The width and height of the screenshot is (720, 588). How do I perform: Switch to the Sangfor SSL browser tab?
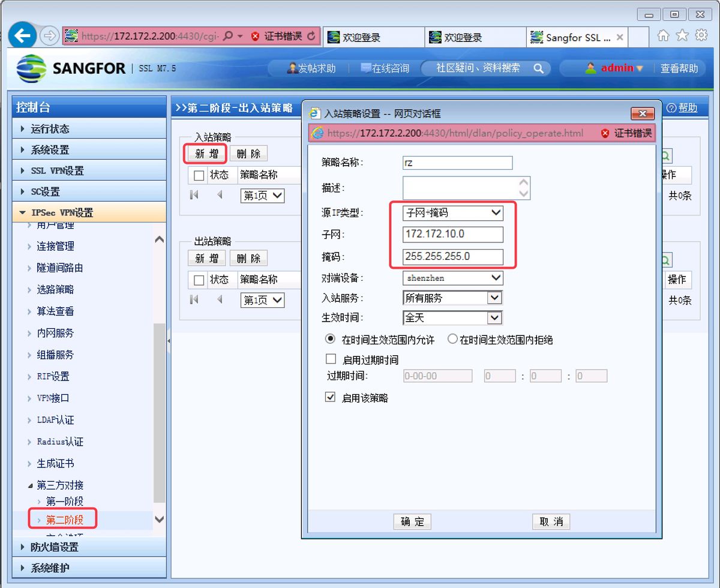(x=573, y=37)
